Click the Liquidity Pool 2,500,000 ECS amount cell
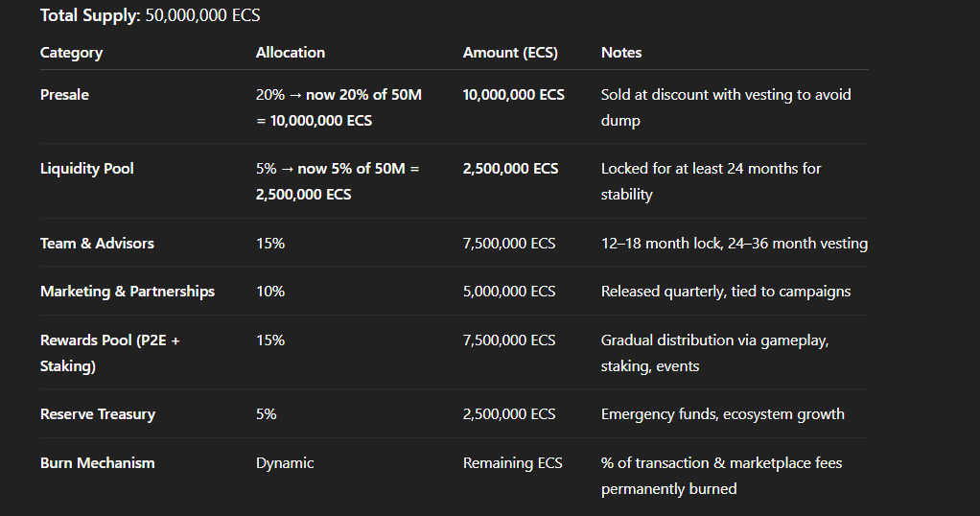 pos(510,169)
